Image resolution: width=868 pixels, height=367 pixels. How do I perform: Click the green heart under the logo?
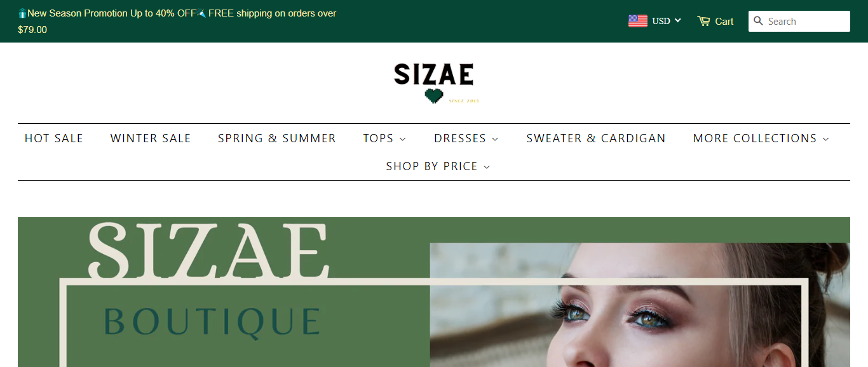tap(434, 96)
